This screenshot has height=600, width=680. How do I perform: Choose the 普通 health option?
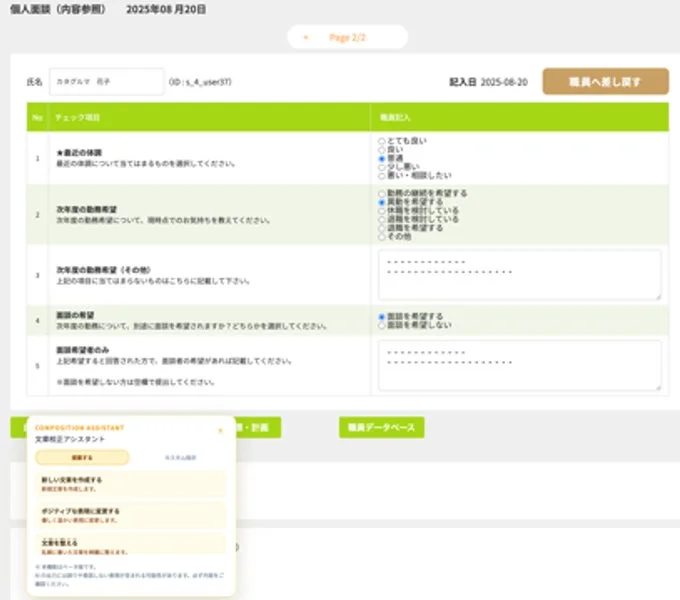coord(382,158)
